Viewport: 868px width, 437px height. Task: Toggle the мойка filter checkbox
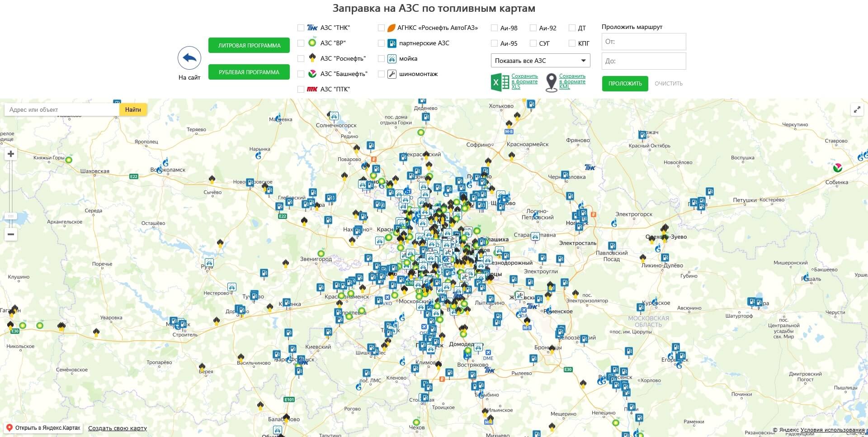381,58
